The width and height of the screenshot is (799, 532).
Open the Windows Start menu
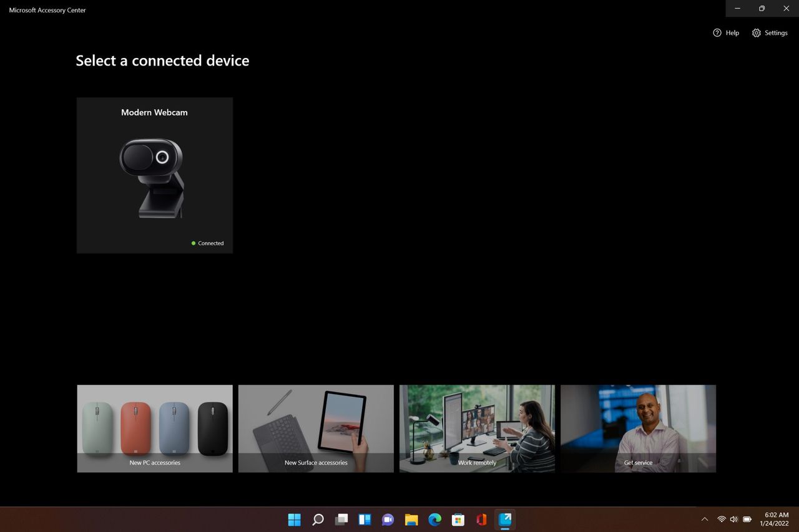pos(294,520)
